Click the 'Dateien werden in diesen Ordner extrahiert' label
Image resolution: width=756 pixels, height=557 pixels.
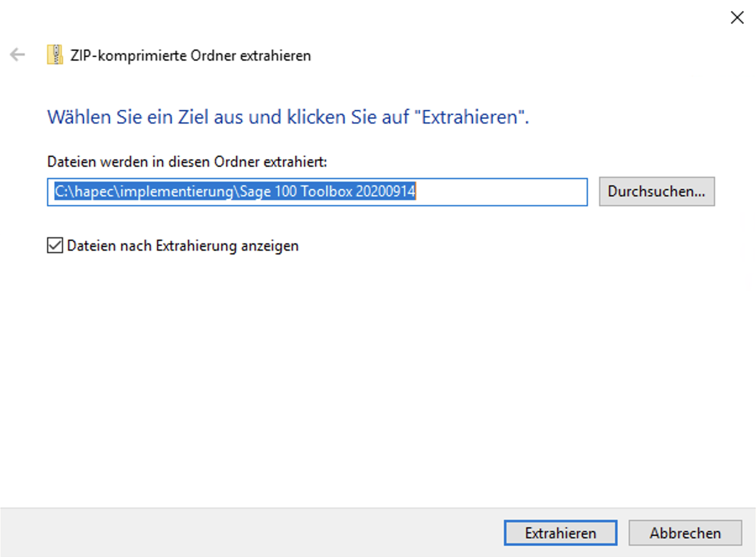pos(187,162)
